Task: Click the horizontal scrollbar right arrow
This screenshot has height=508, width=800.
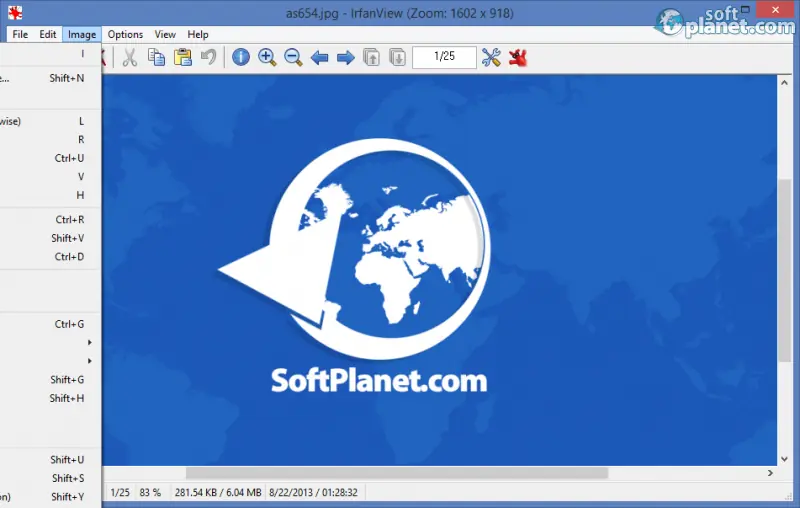Action: [x=770, y=473]
